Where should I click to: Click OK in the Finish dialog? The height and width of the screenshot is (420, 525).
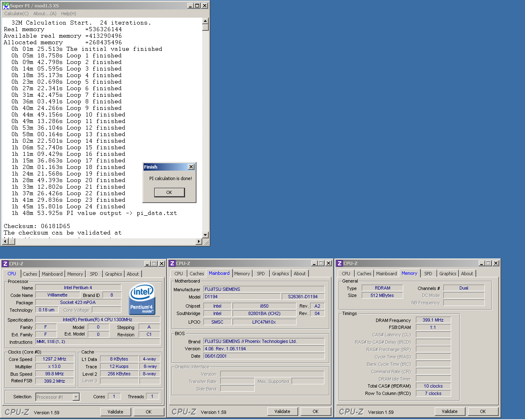click(169, 192)
